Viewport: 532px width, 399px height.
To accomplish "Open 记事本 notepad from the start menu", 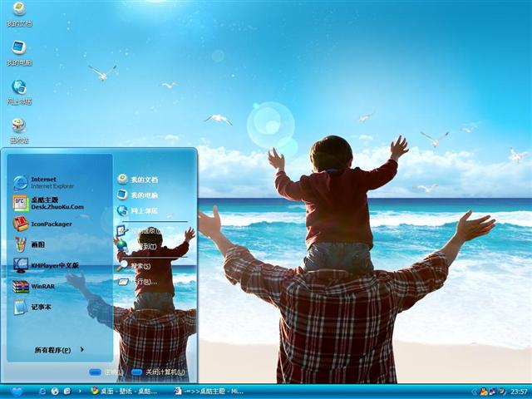I will [32, 307].
